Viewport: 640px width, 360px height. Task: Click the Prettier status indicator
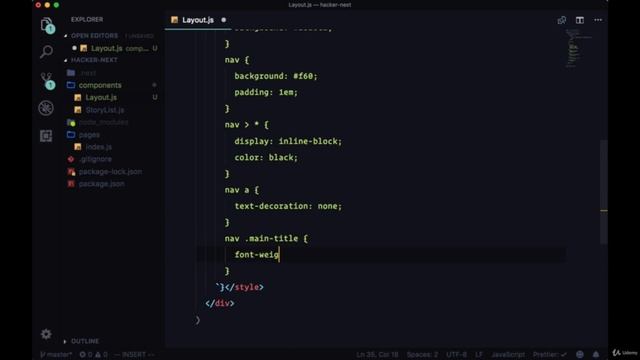click(x=549, y=354)
